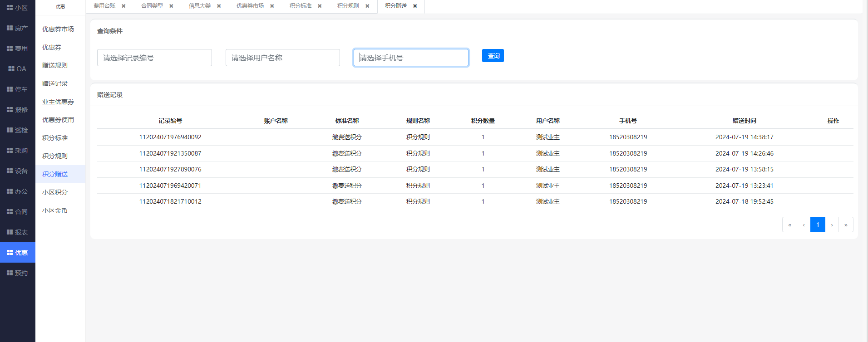Screen dimensions: 868x342
Task: Open the 办公 module in left sidebar
Action: click(x=17, y=191)
